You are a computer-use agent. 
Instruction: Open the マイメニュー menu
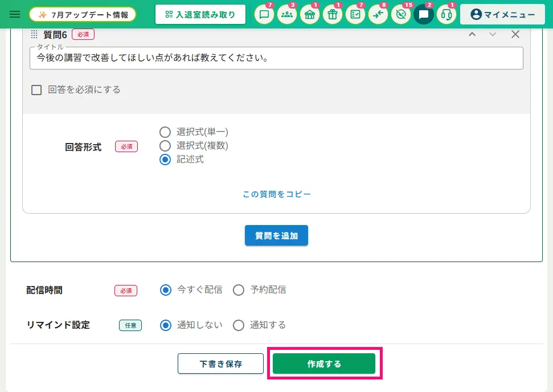click(502, 14)
